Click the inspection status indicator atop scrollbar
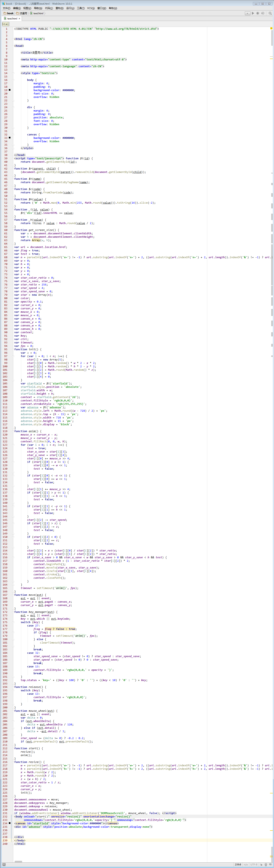This screenshot has height=868, width=274. click(271, 28)
